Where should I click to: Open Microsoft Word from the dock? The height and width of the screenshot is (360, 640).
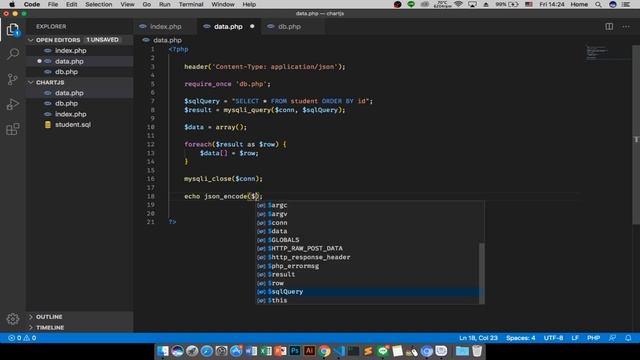(251, 351)
